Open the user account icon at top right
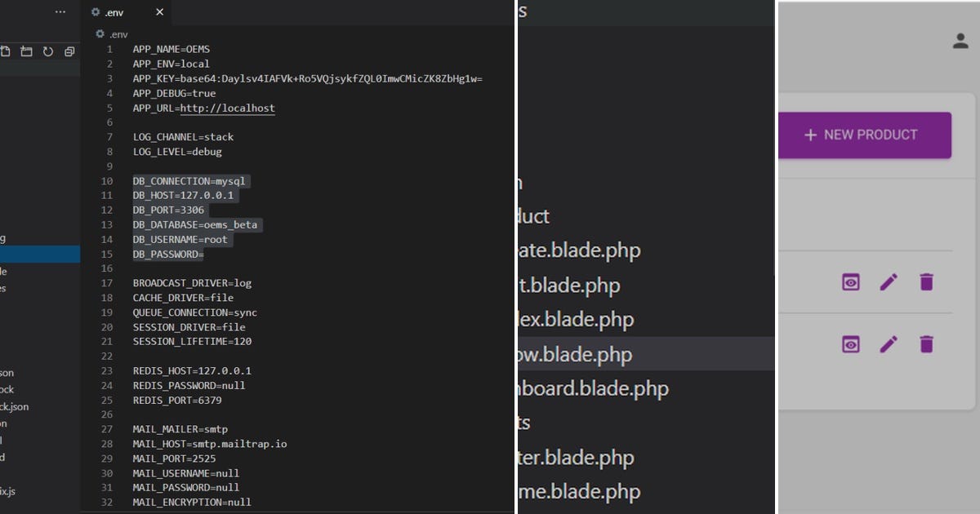Image resolution: width=980 pixels, height=514 pixels. [961, 42]
